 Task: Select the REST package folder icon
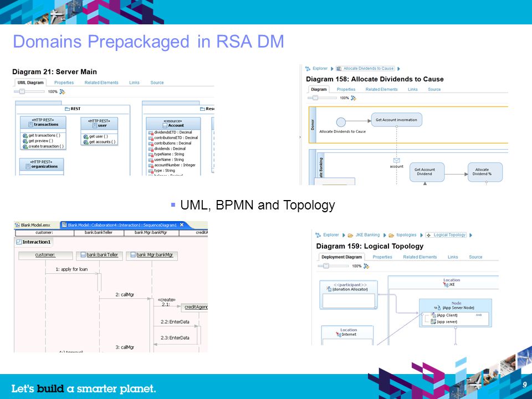coord(67,109)
